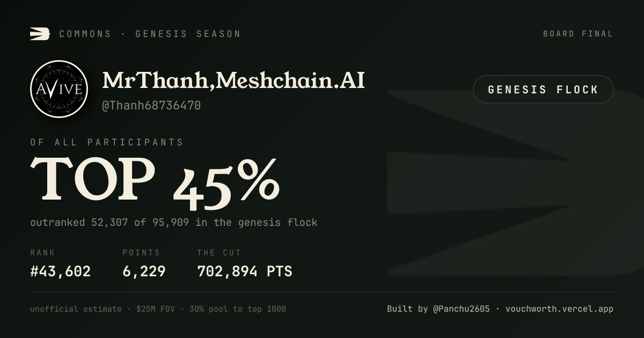Click the GENESIS FLOCK badge button

pos(543,90)
